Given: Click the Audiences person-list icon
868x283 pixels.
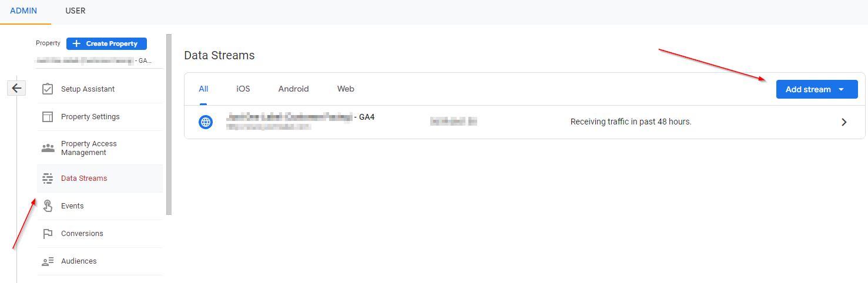Looking at the screenshot, I should tap(48, 261).
